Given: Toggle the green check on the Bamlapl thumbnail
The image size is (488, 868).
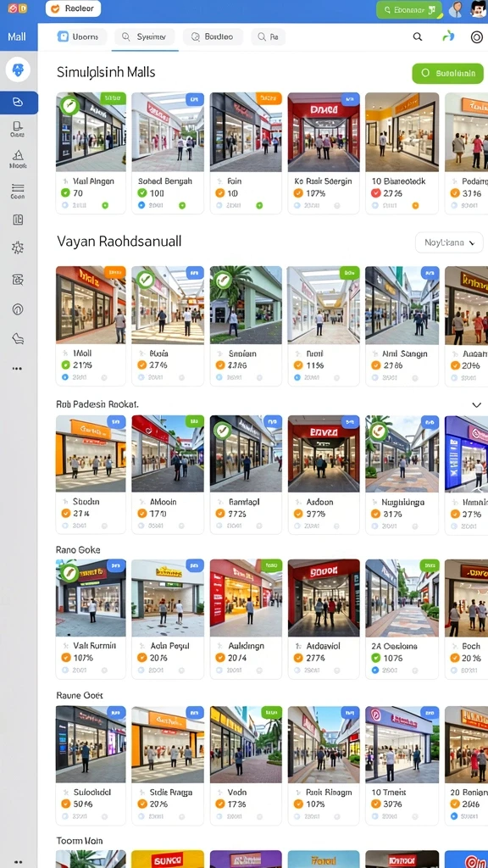Looking at the screenshot, I should (223, 430).
